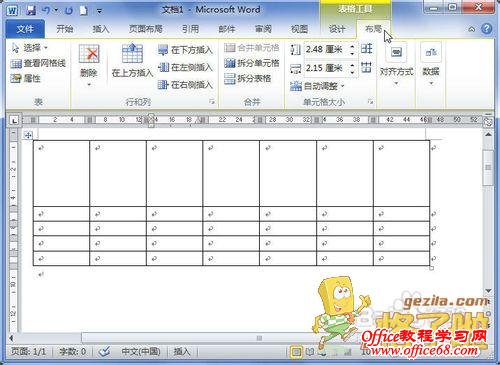Image resolution: width=500 pixels, height=365 pixels.
Task: Toggle the 插入 insert mode indicator
Action: [182, 352]
